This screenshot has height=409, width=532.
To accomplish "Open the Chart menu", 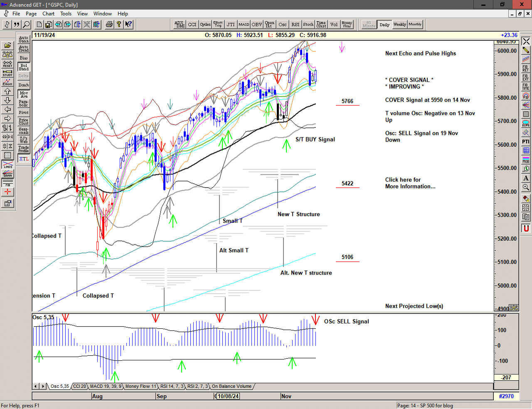I will (x=48, y=14).
